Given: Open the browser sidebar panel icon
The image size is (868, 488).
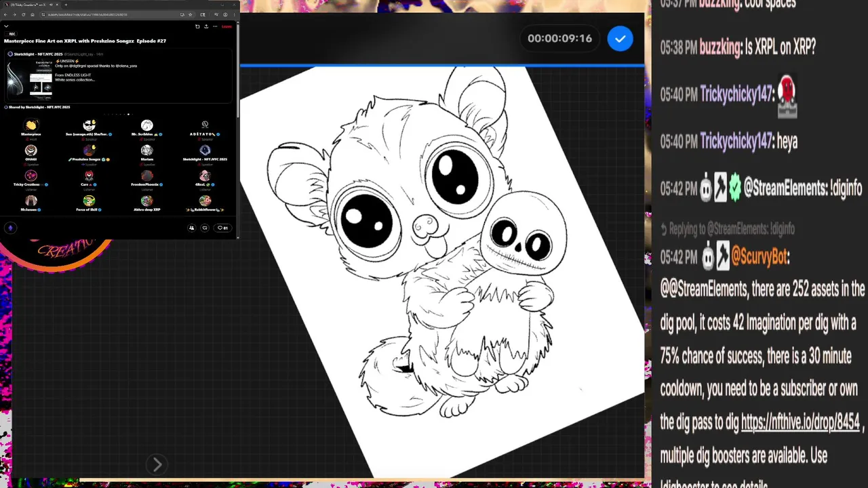Looking at the screenshot, I should (203, 14).
